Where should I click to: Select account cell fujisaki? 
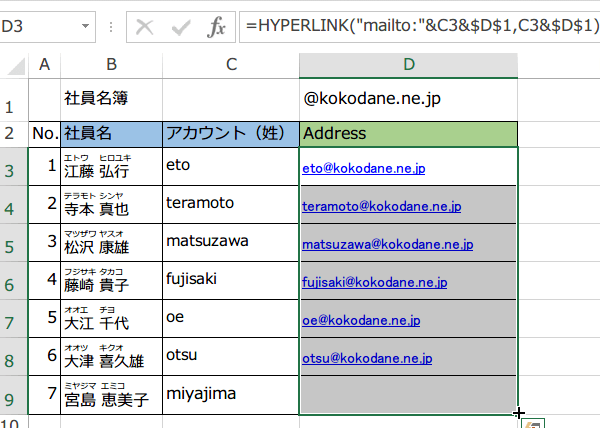(231, 280)
